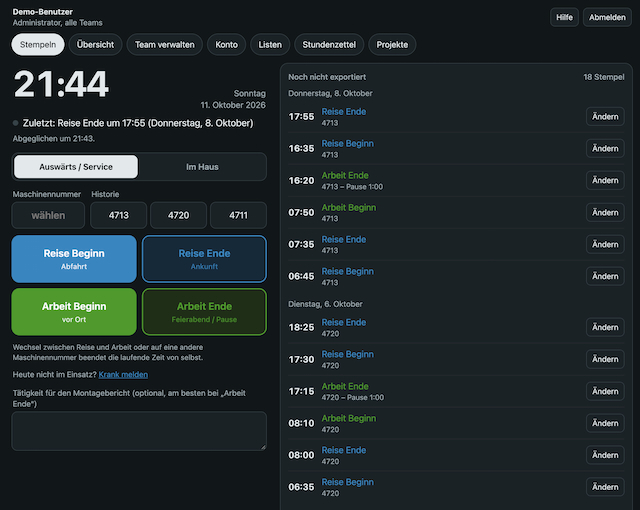Click the 'Abgeglichen um 21:43.' sync note

pyautogui.click(x=53, y=139)
